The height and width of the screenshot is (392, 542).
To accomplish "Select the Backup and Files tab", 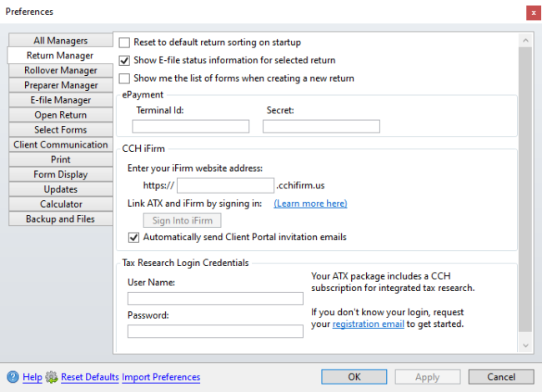I will pos(61,219).
